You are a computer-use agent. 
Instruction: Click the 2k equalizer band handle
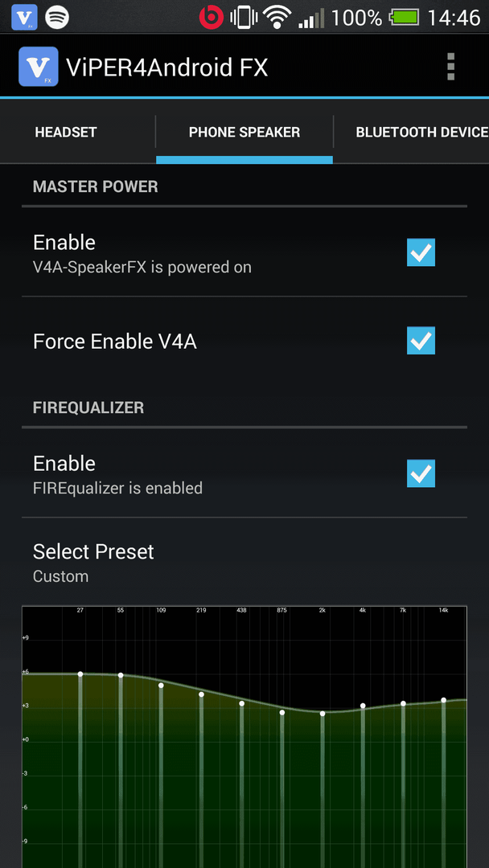323,714
